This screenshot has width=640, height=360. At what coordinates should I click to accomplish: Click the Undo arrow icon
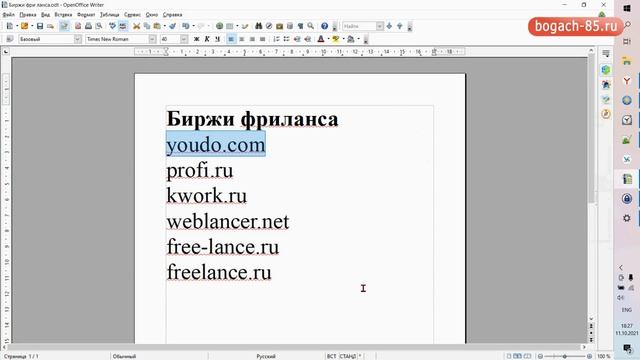[186, 26]
